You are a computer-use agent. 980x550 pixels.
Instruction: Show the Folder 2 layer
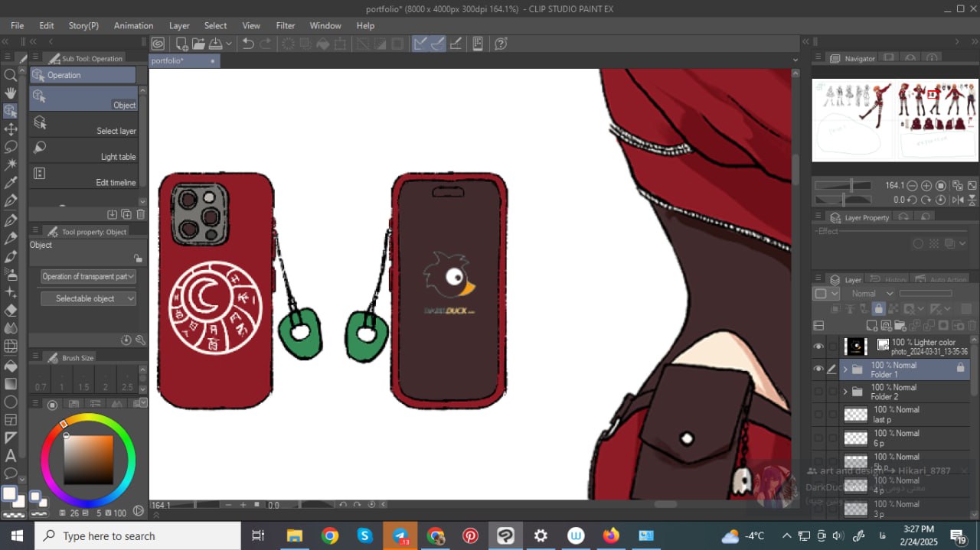(818, 392)
